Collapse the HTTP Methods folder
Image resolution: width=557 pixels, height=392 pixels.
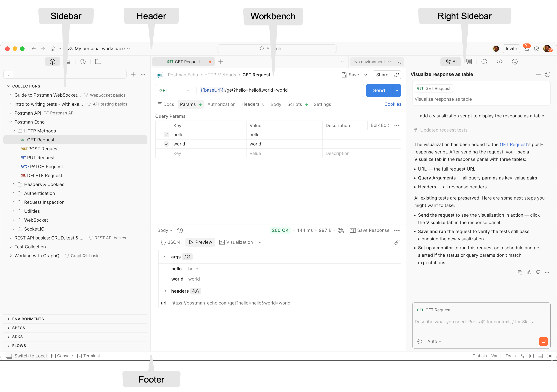pyautogui.click(x=14, y=131)
